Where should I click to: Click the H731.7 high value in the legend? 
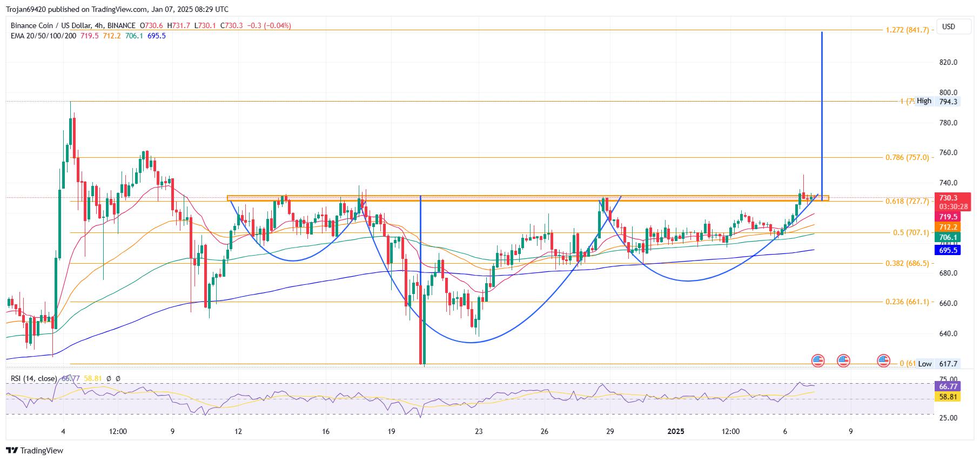pyautogui.click(x=179, y=25)
